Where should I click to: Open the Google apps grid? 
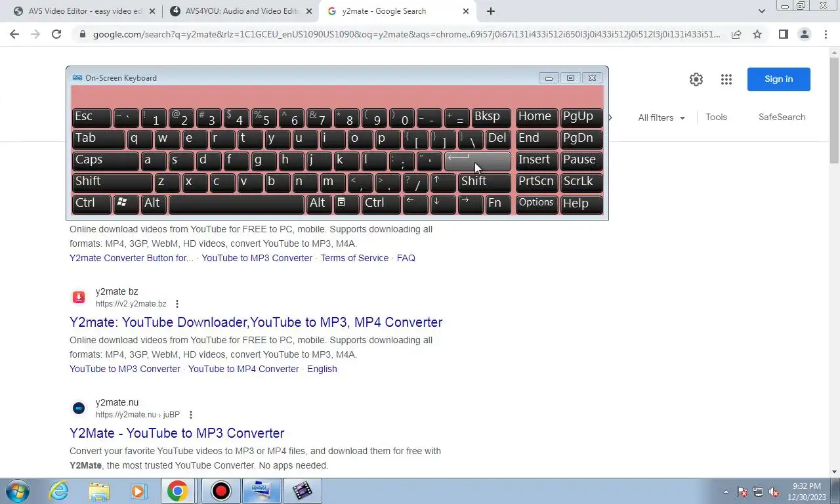coord(726,79)
